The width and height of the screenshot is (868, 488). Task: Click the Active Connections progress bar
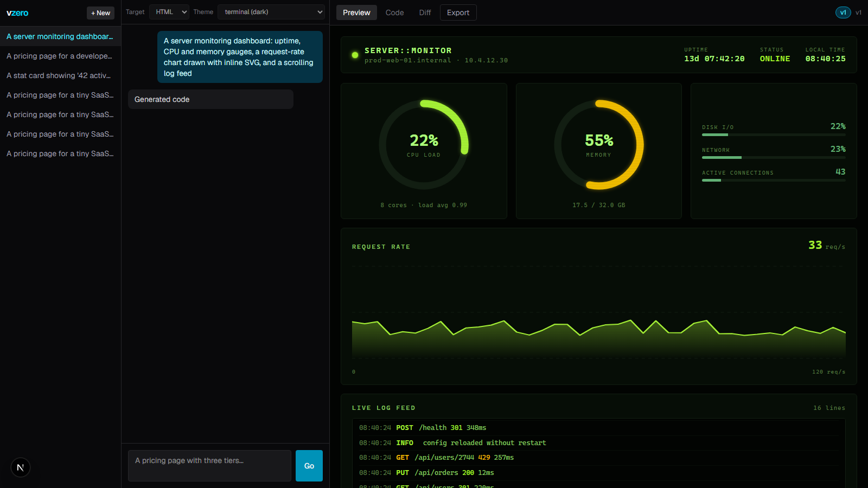pos(774,180)
